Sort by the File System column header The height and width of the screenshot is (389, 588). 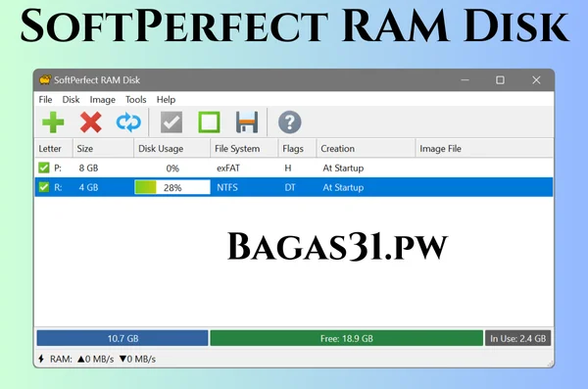pyautogui.click(x=244, y=149)
